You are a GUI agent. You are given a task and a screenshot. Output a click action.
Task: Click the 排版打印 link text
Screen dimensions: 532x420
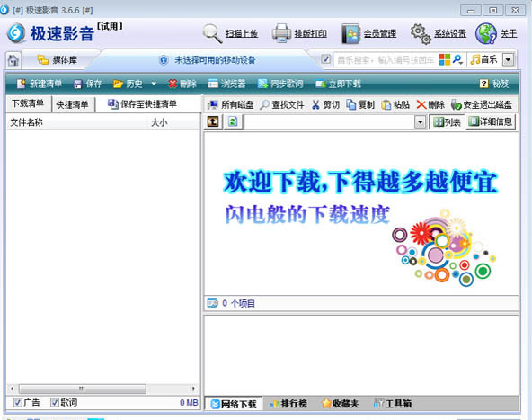(310, 33)
